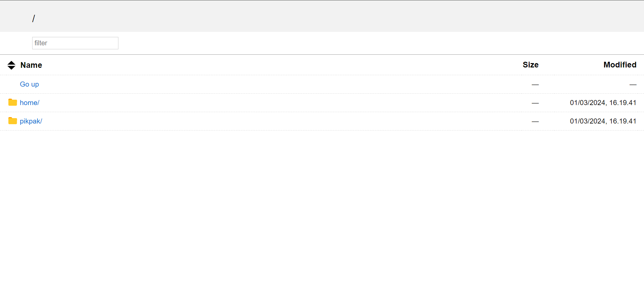Open the home/ directory link
This screenshot has height=294, width=644.
pyautogui.click(x=30, y=103)
